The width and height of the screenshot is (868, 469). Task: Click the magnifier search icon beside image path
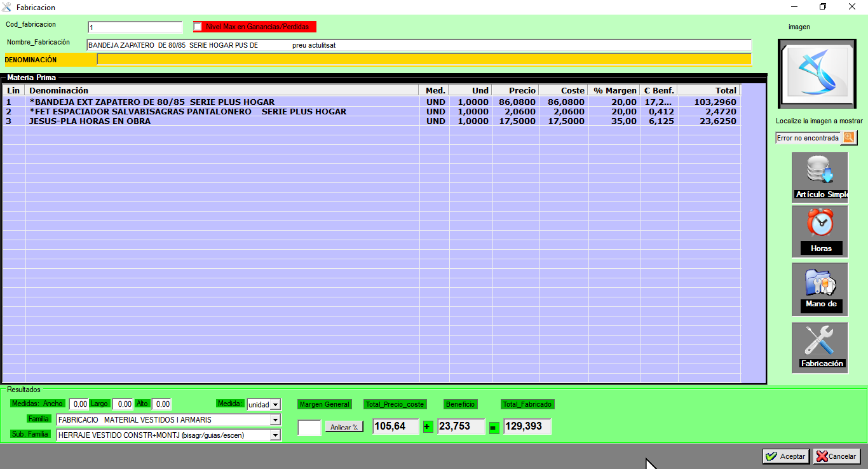coord(850,138)
